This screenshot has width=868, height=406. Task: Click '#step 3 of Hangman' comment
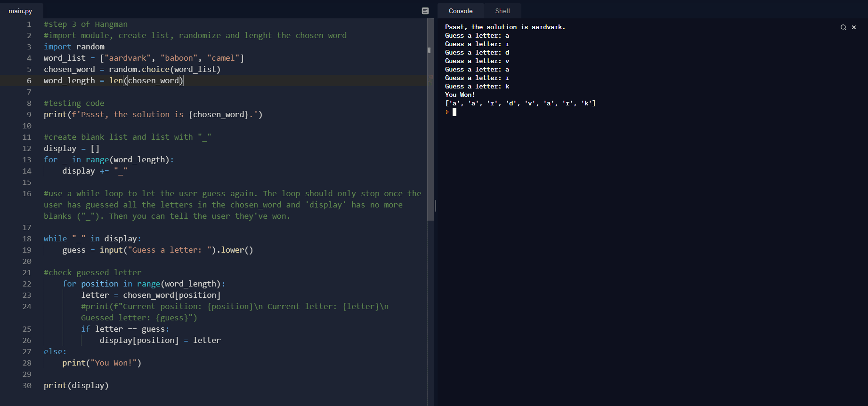[x=86, y=24]
